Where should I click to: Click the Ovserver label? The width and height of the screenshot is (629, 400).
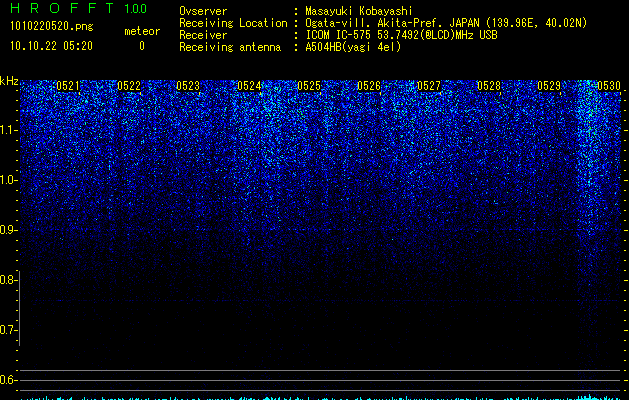click(x=203, y=11)
